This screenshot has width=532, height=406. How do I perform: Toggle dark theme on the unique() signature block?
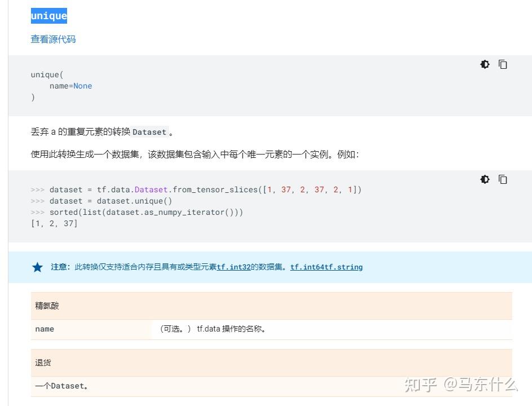pyautogui.click(x=485, y=64)
